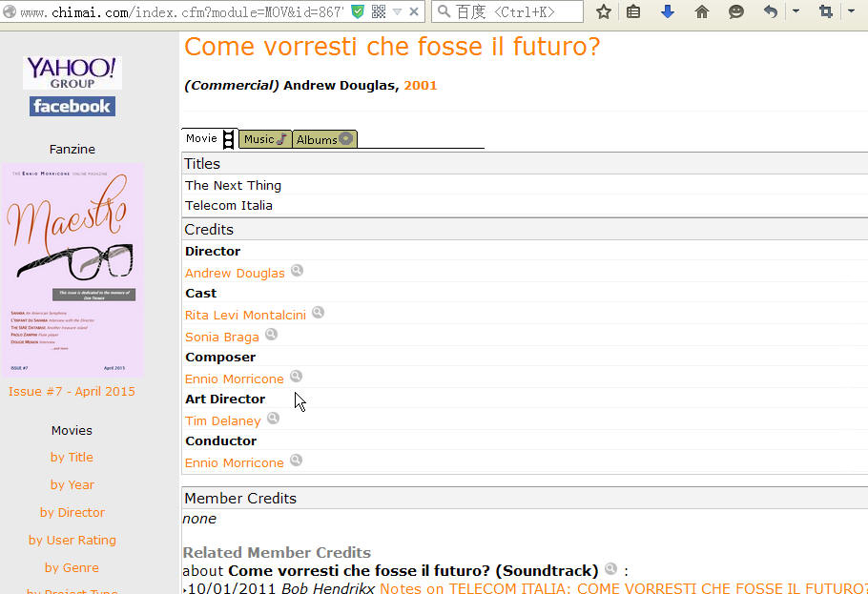Open Maestro fanzine cover thumbnail
Viewport: 868px width, 594px height.
click(72, 270)
